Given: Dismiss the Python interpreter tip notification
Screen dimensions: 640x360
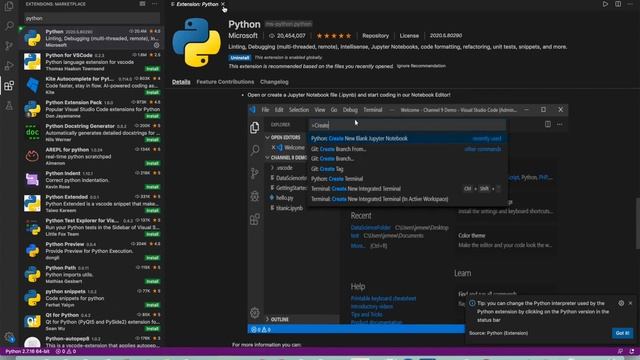Looking at the screenshot, I should [x=630, y=303].
